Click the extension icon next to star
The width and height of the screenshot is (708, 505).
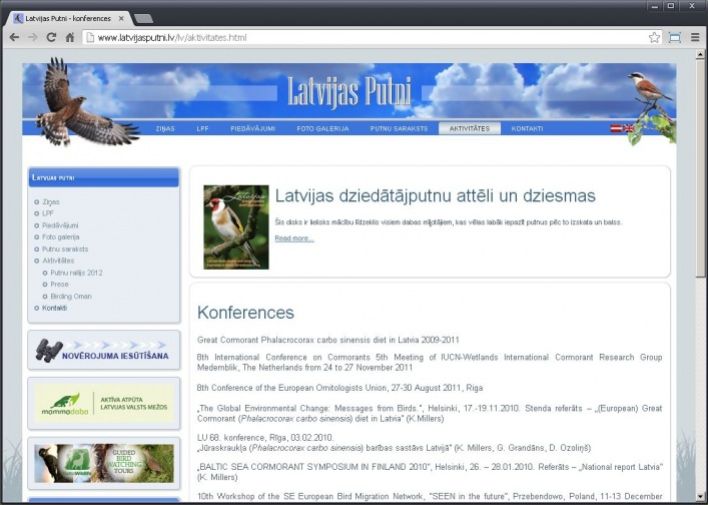675,37
